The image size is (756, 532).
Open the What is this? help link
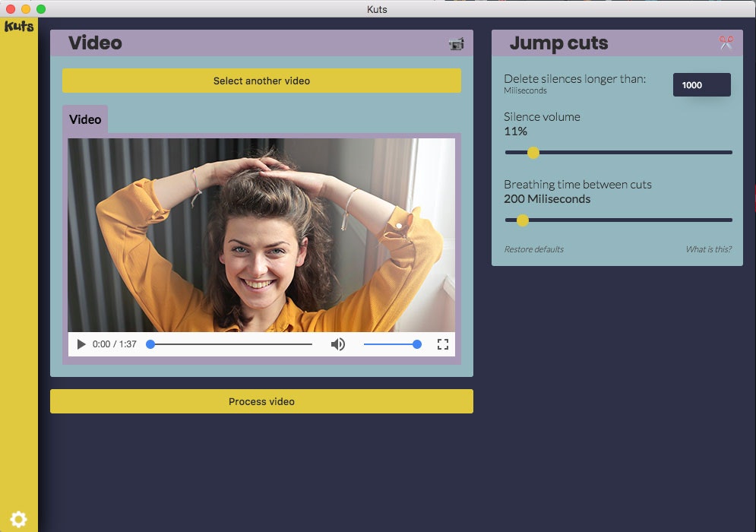(x=708, y=249)
